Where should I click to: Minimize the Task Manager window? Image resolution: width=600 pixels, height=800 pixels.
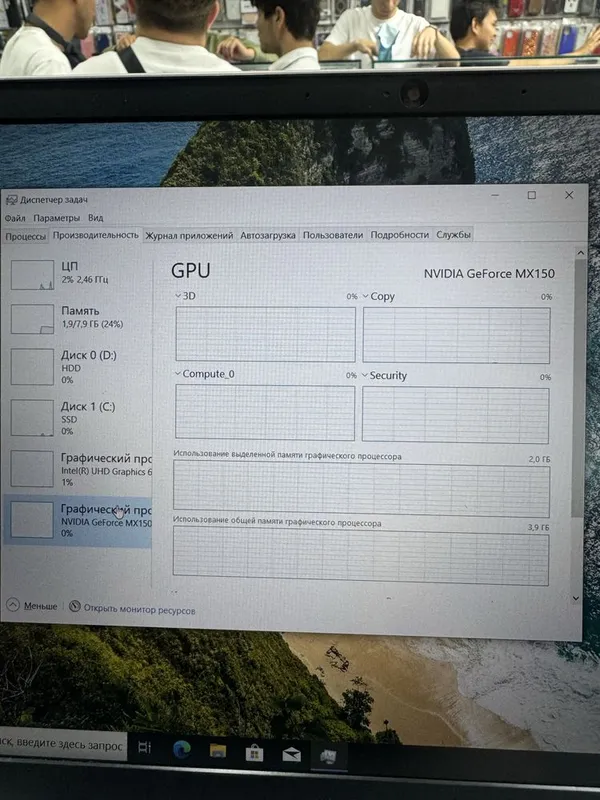click(x=495, y=195)
